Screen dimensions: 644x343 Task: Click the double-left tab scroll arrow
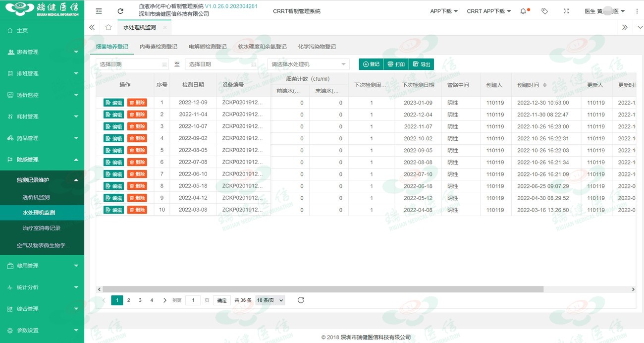[x=92, y=27]
